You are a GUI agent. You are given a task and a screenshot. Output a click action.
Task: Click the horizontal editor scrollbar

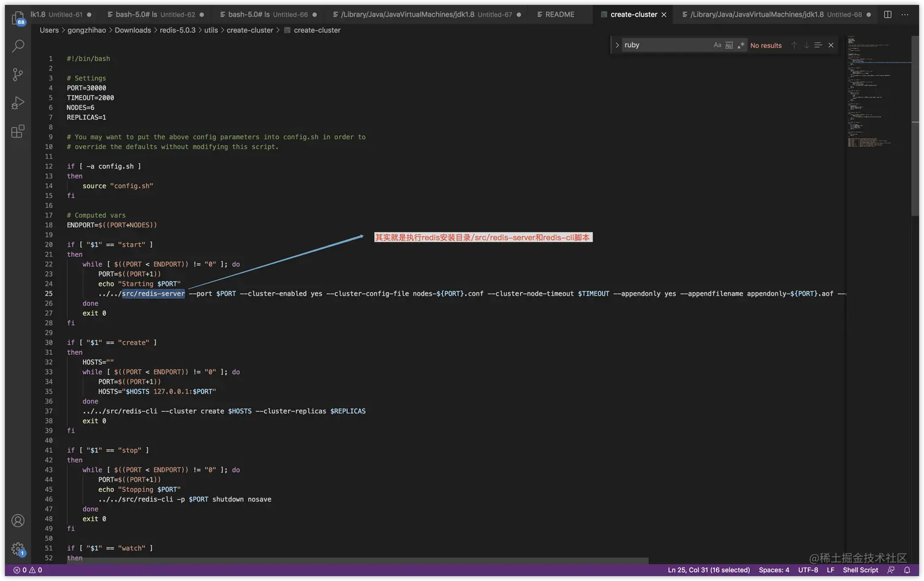[x=358, y=560]
